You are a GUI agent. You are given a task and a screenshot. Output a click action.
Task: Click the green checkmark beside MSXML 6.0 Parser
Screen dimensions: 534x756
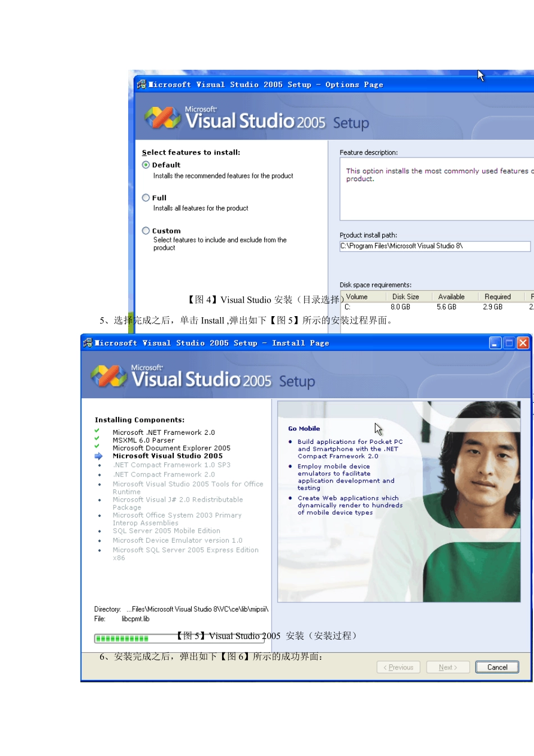point(97,439)
